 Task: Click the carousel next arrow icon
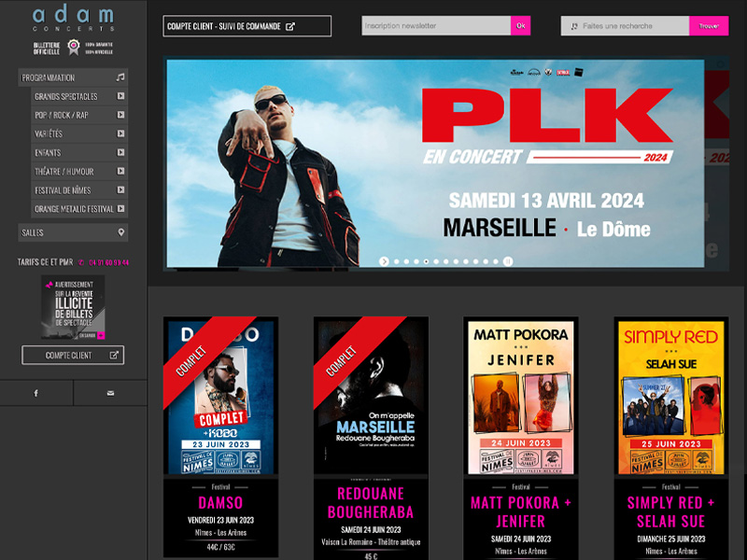click(x=384, y=261)
